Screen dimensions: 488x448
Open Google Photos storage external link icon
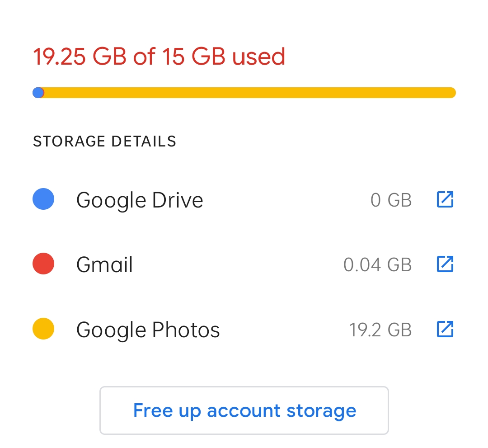[445, 329]
